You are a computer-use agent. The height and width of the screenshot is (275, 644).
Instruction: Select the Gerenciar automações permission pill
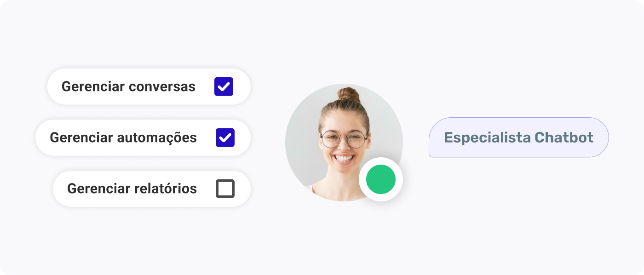(x=143, y=137)
